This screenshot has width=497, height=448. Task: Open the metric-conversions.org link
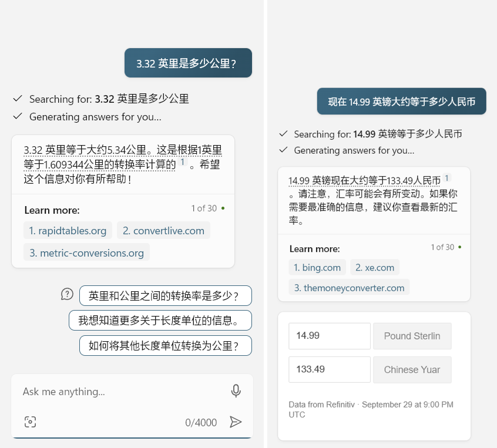[x=86, y=252]
